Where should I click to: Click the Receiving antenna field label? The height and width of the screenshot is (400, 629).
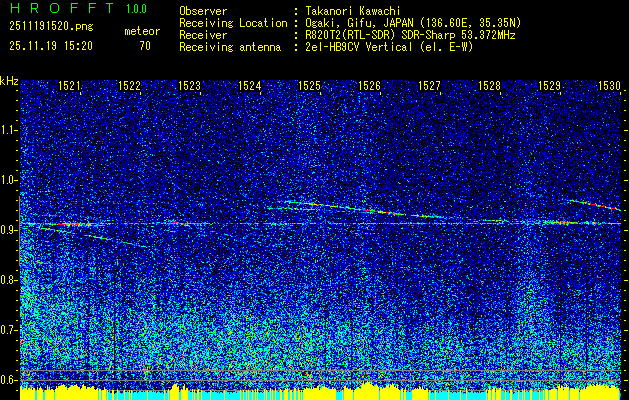click(x=230, y=47)
